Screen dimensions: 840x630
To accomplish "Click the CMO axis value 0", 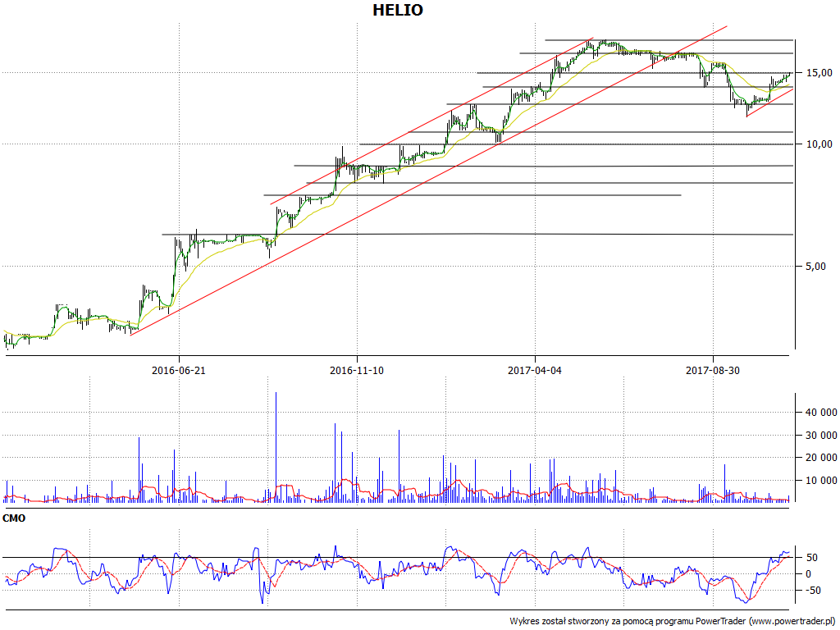I will (x=808, y=573).
